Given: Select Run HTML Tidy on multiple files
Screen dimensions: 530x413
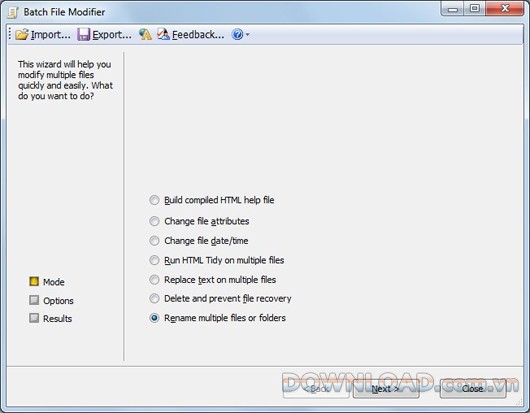Looking at the screenshot, I should tap(154, 260).
